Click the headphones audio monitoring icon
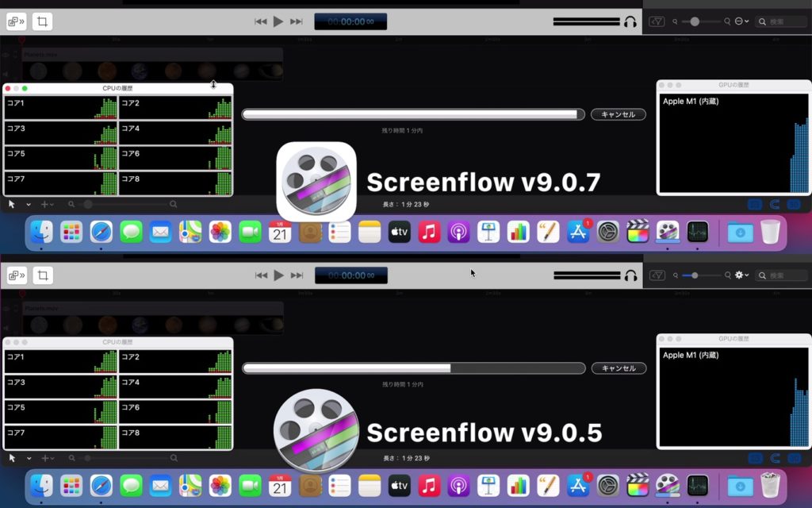The image size is (812, 508). click(629, 21)
